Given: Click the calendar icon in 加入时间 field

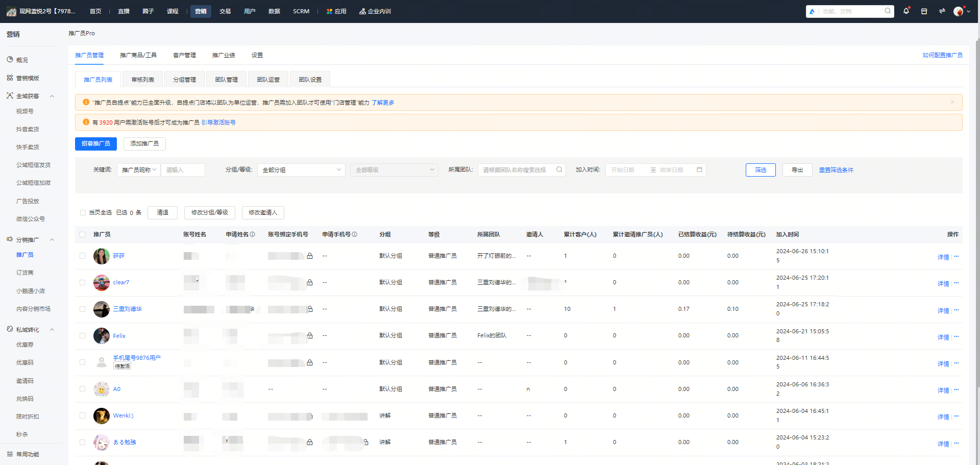Looking at the screenshot, I should 699,169.
